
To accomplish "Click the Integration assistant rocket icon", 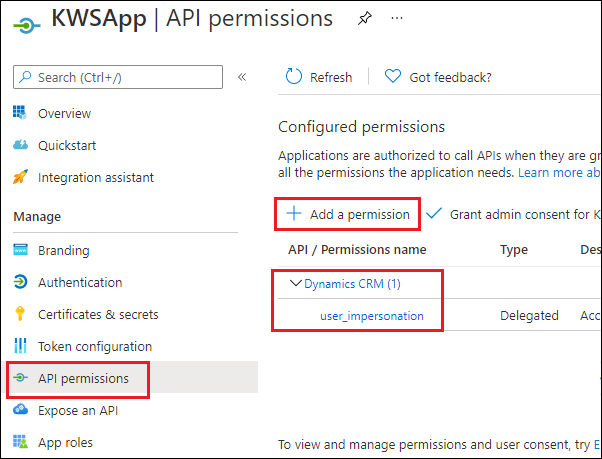I will tap(20, 177).
